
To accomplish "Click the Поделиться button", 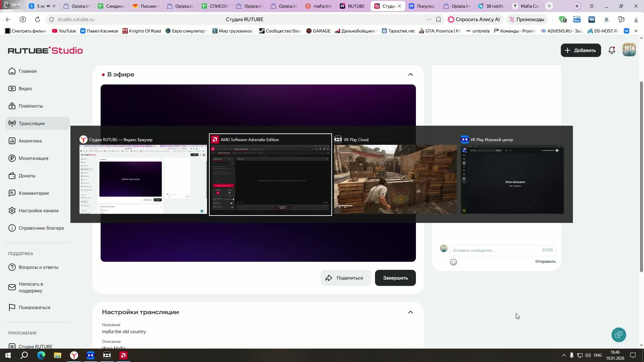I will click(x=345, y=278).
